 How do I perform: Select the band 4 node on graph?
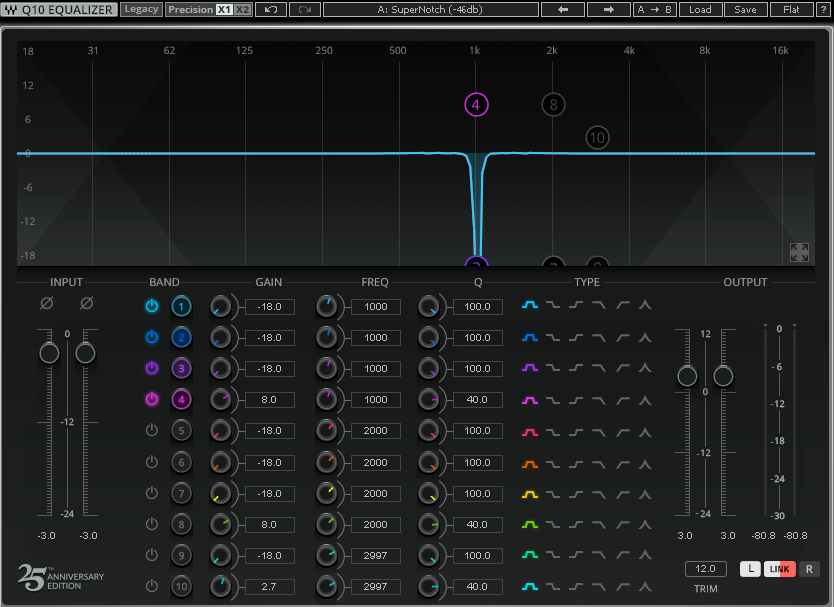coord(476,105)
